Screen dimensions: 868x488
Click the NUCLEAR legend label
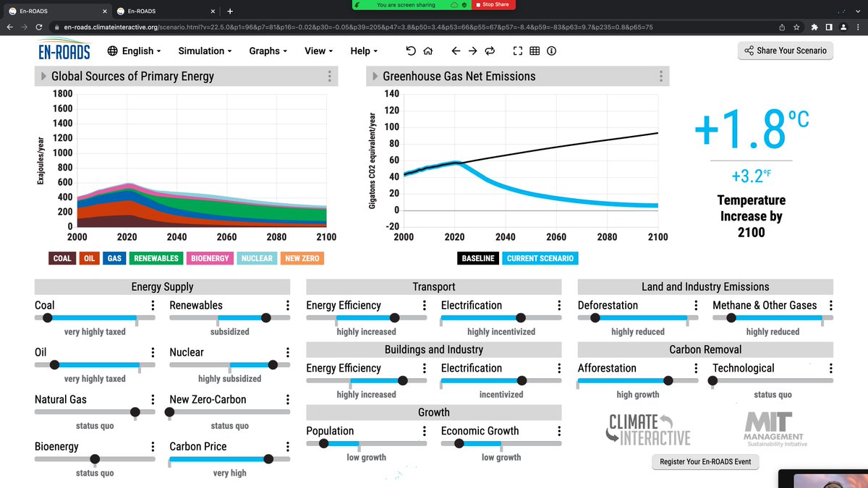pos(257,258)
